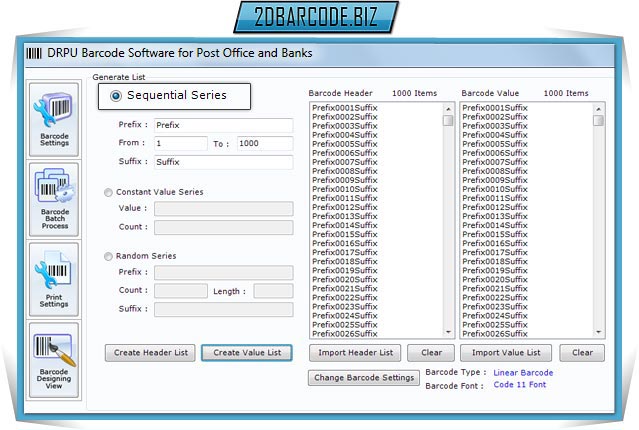
Task: Click the Constant Value Series Value field
Action: point(223,208)
